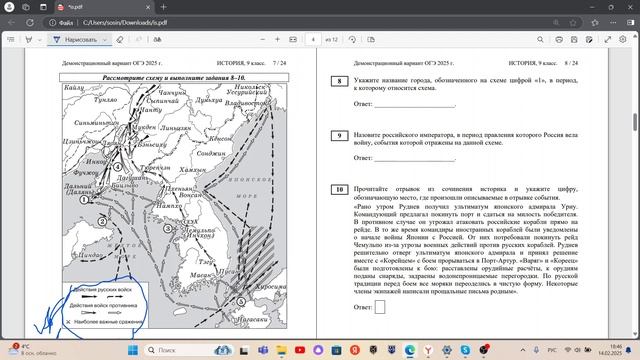Open Yandex Browser from taskbar

428,350
